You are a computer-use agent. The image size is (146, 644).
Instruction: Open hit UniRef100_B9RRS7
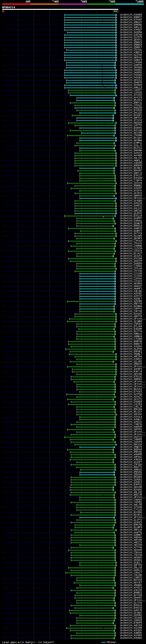pos(131,17)
